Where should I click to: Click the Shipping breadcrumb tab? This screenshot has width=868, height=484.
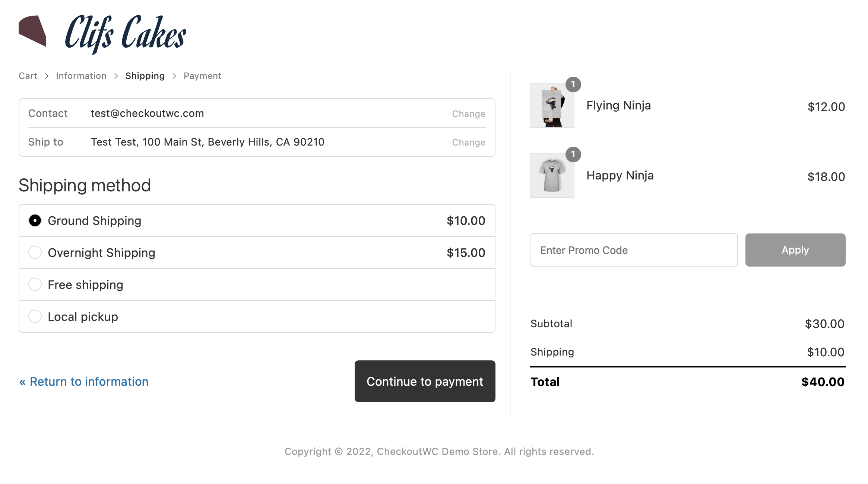(145, 75)
